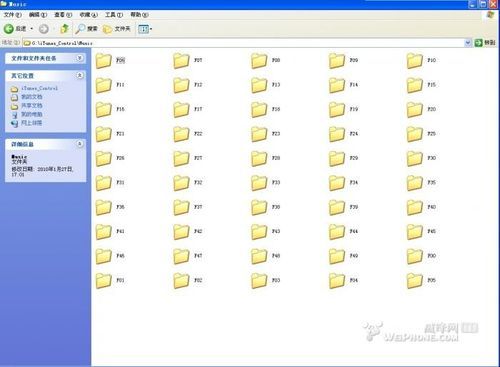Image resolution: width=500 pixels, height=367 pixels.
Task: Go to iTunes_Control in Other Places
Action: 39,88
